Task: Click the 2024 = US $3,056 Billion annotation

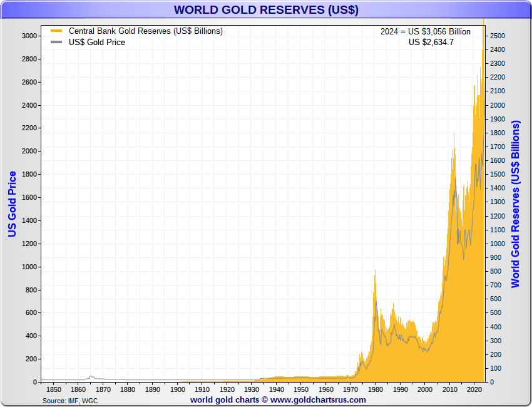Action: pos(425,32)
